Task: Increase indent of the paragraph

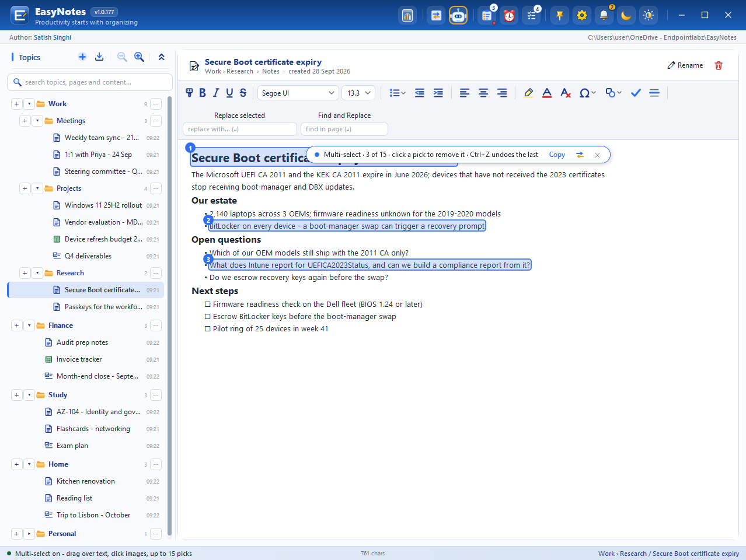Action: [x=438, y=93]
